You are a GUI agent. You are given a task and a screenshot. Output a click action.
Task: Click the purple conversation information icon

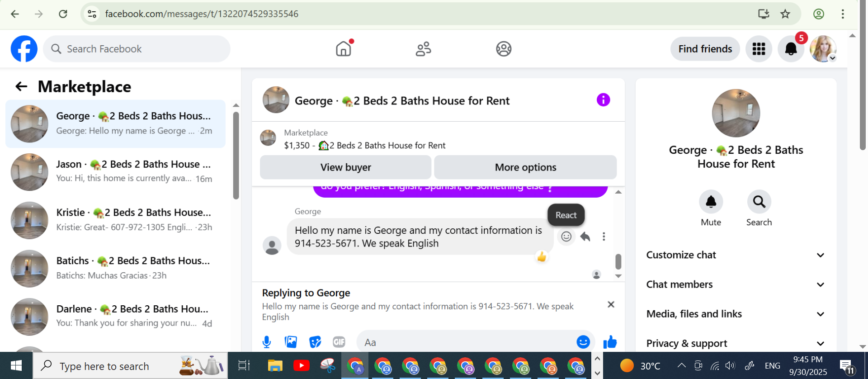pyautogui.click(x=603, y=100)
